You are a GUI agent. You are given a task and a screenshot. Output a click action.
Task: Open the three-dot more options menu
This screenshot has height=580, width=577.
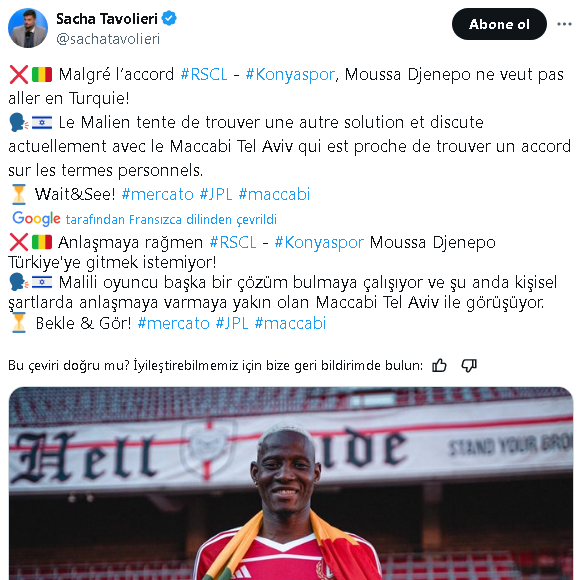pos(564,24)
